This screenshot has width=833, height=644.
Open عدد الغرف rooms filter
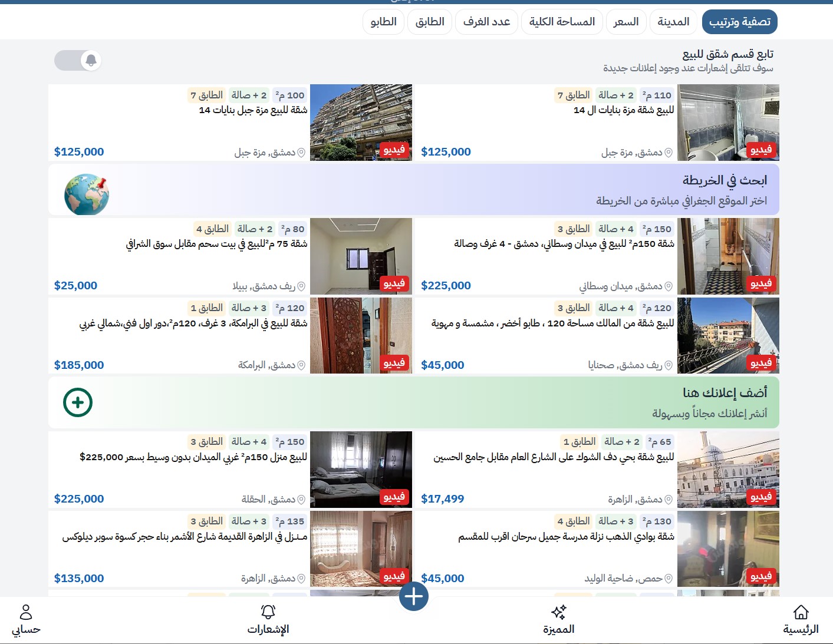[487, 22]
